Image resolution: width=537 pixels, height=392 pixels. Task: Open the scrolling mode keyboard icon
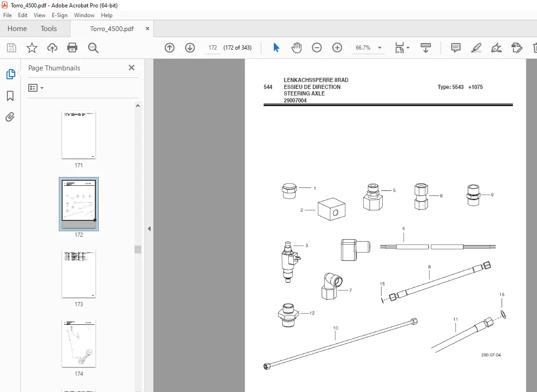426,48
